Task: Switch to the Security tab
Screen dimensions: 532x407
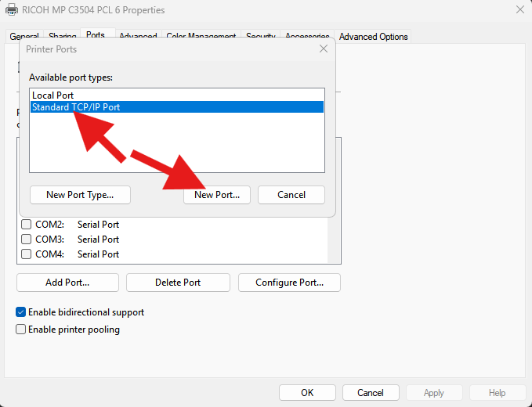Action: click(x=261, y=36)
